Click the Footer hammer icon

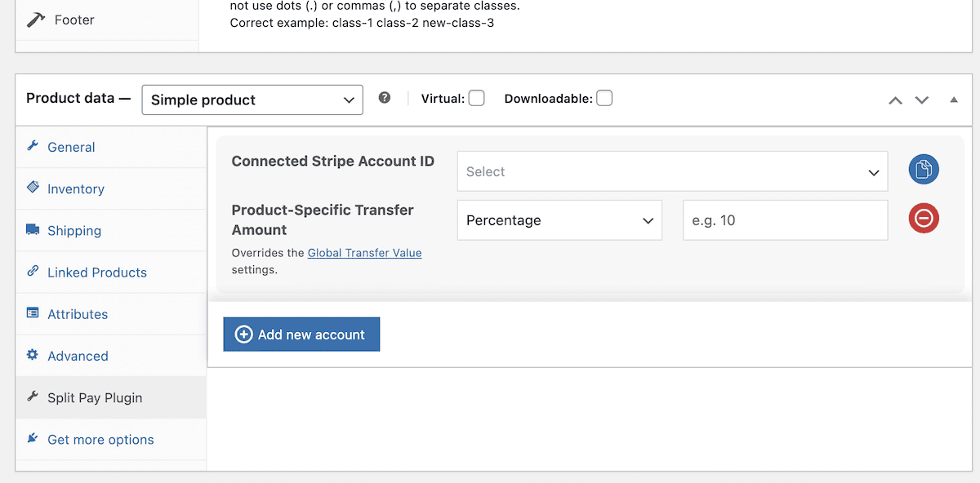pos(36,20)
